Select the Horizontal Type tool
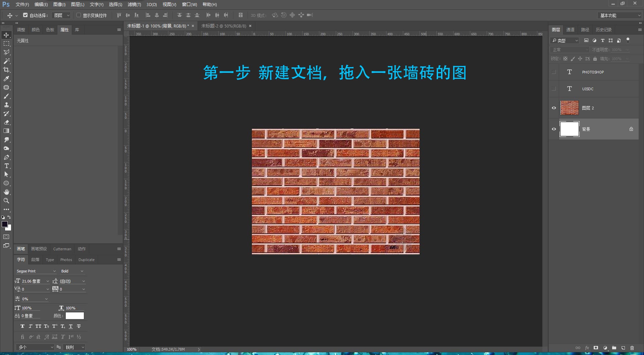This screenshot has width=644, height=355. click(6, 166)
